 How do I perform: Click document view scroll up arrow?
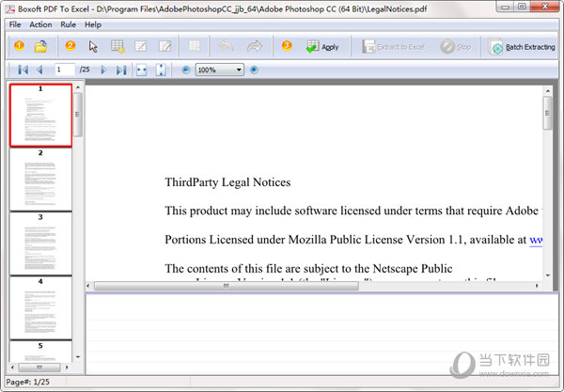547,91
